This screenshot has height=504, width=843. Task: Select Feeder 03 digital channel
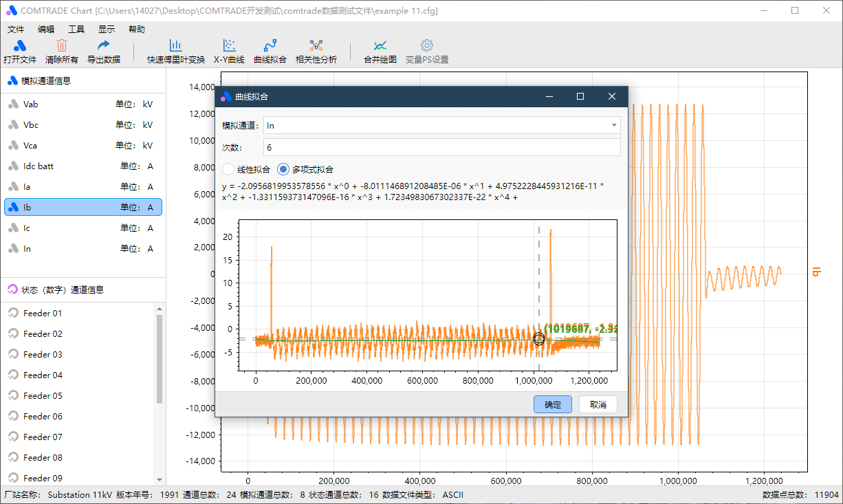pyautogui.click(x=43, y=354)
